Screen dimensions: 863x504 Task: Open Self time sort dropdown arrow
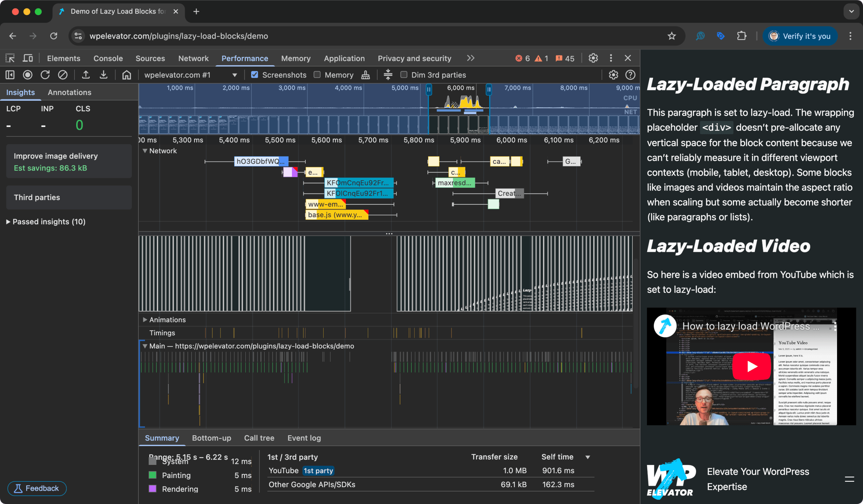[588, 457]
